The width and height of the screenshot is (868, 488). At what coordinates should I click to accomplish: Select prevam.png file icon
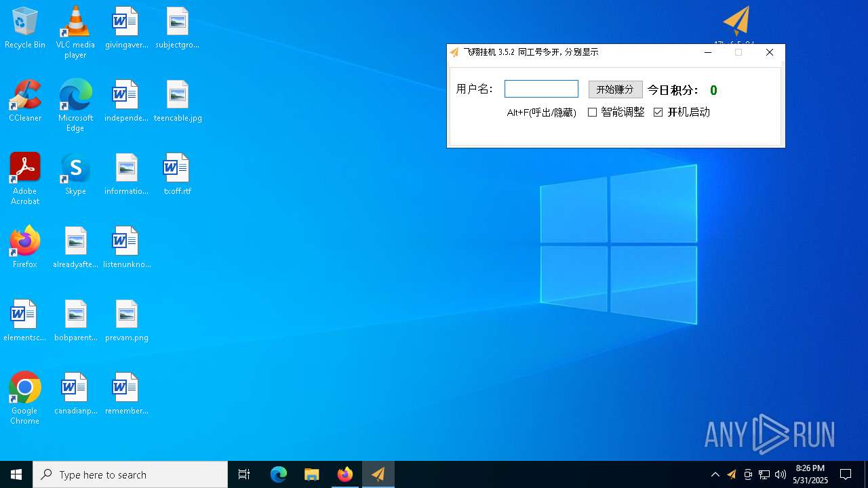point(127,321)
